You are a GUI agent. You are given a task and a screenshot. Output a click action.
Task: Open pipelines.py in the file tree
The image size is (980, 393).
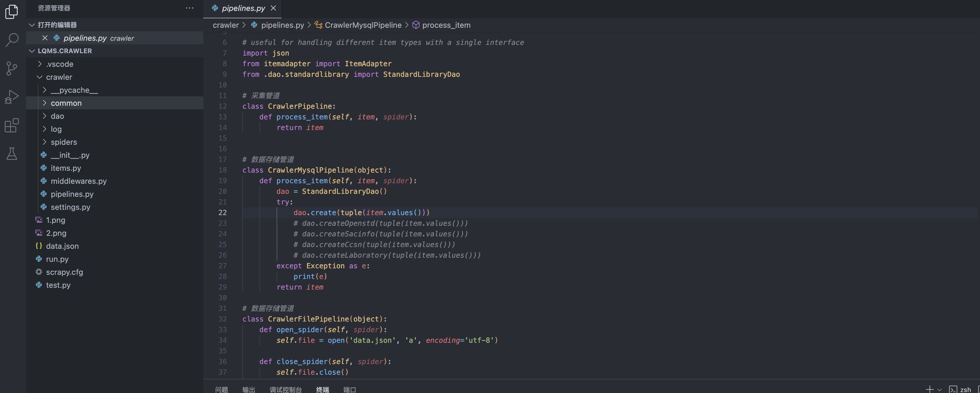pos(114,194)
